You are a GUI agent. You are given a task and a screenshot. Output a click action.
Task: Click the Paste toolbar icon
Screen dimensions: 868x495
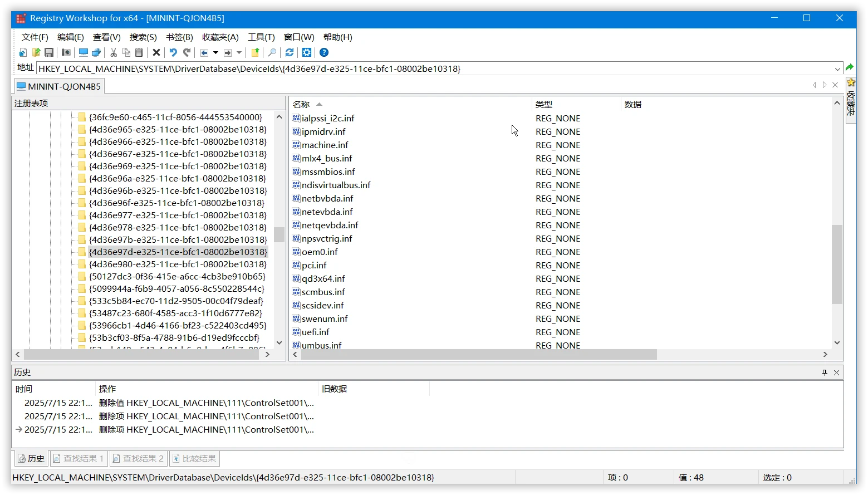coord(139,52)
